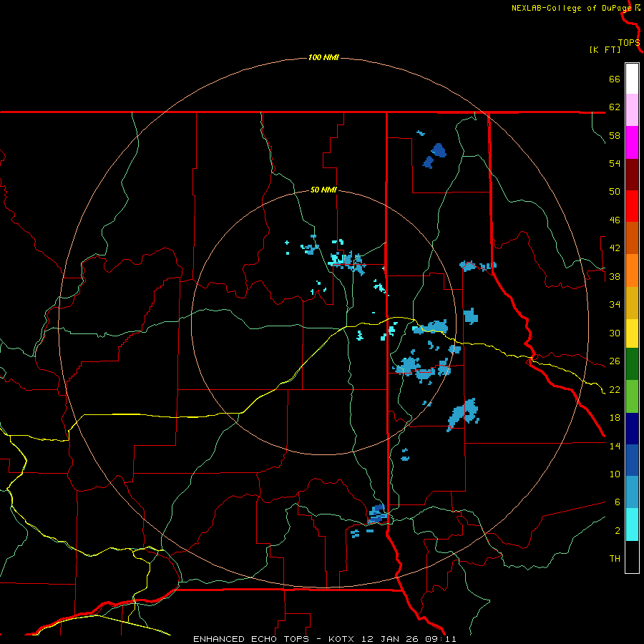Click the legend value 46
This screenshot has width=644, height=644.
pyautogui.click(x=615, y=220)
